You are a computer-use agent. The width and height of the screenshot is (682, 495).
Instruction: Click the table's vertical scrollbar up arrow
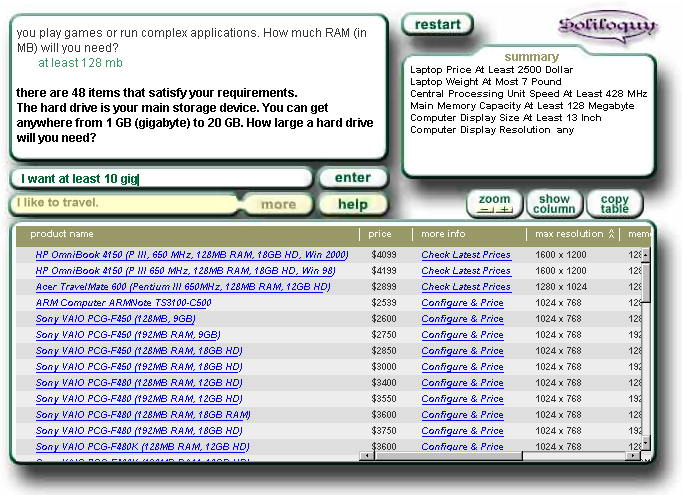(646, 255)
